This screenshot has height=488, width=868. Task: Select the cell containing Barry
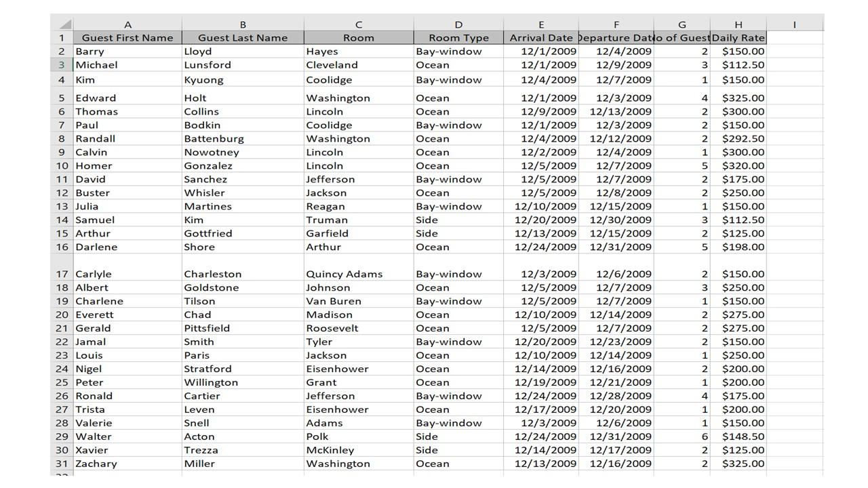[x=127, y=51]
